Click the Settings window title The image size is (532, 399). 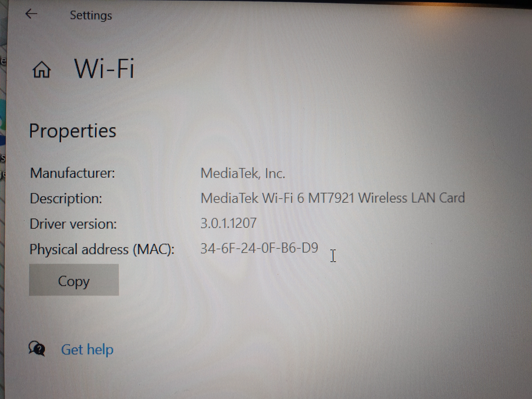[x=91, y=16]
